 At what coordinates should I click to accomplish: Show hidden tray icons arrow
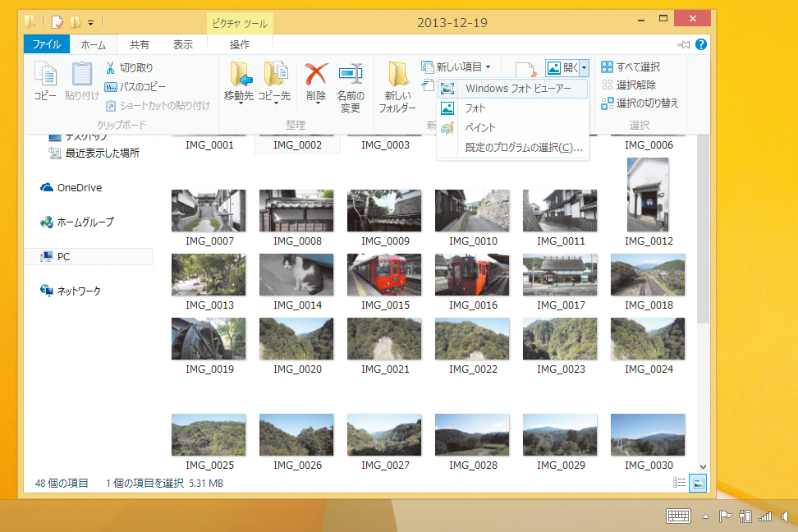(x=705, y=516)
